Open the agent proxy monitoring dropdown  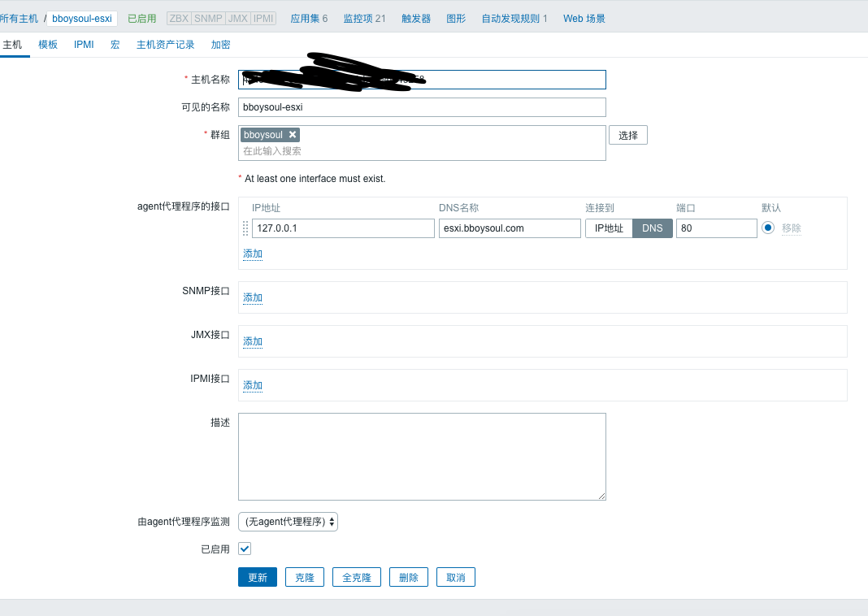[289, 522]
